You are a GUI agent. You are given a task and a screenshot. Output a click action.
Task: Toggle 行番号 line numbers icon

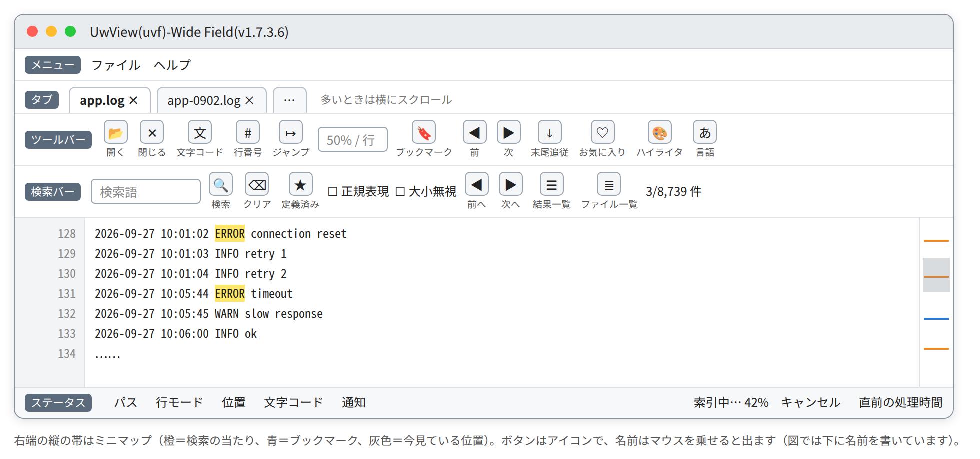click(247, 132)
